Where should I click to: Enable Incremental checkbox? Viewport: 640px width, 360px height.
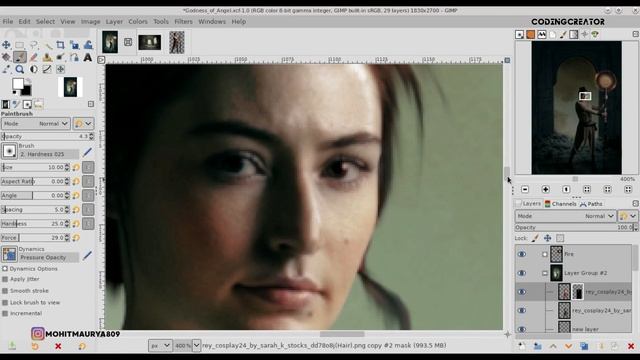tap(5, 313)
